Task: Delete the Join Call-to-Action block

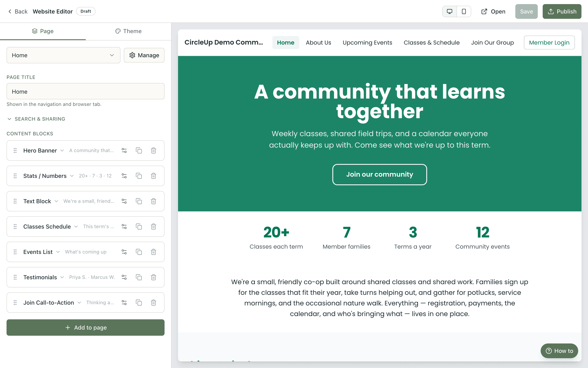Action: pos(154,303)
